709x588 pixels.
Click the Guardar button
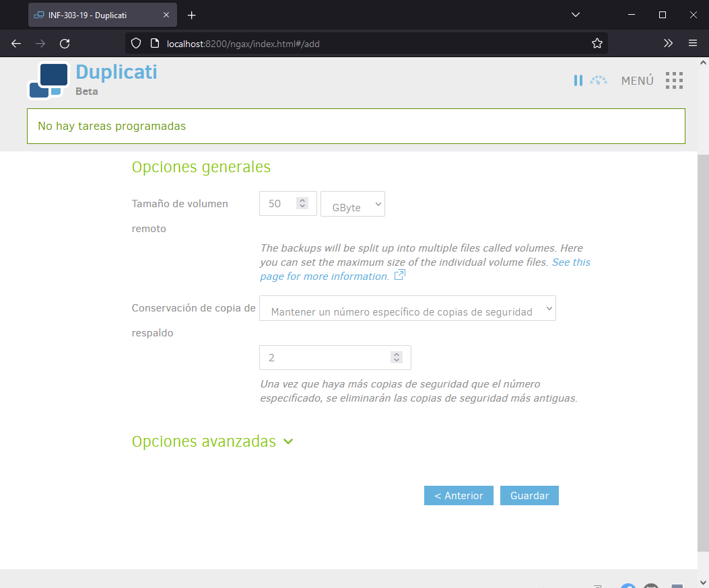529,496
